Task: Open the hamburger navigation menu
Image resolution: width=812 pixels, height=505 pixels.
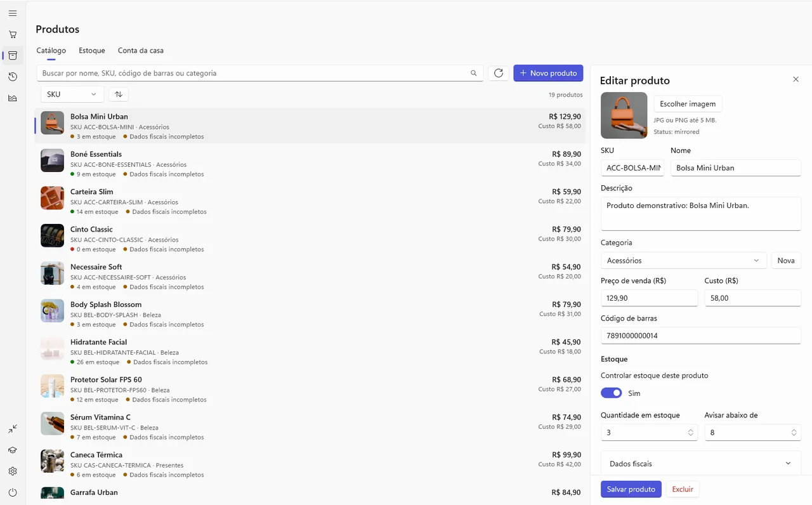Action: (13, 13)
